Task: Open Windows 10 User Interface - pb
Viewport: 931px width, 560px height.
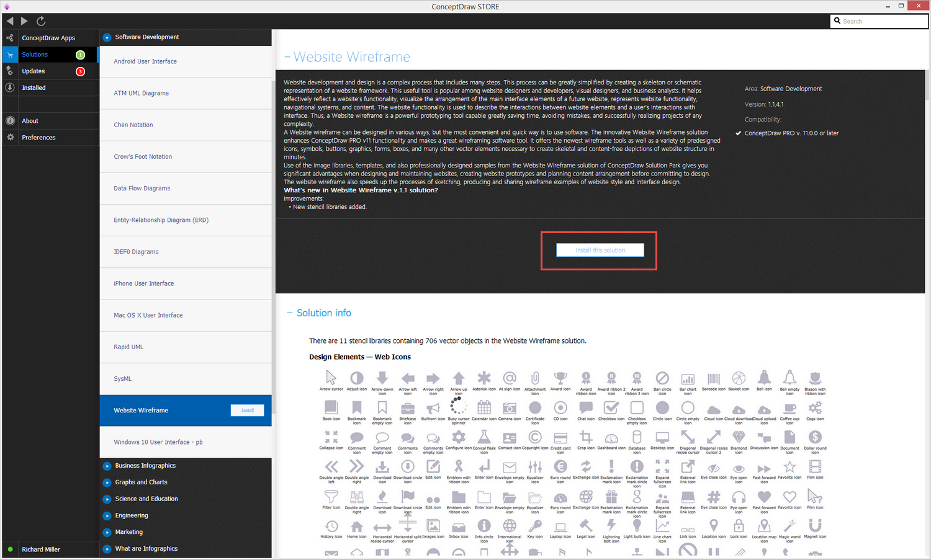Action: [x=186, y=442]
